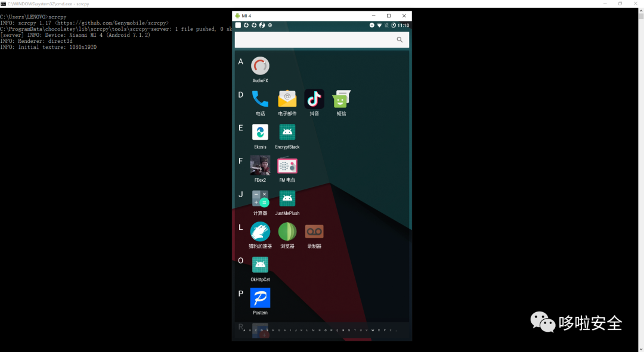Tap the section header letter J

(241, 194)
